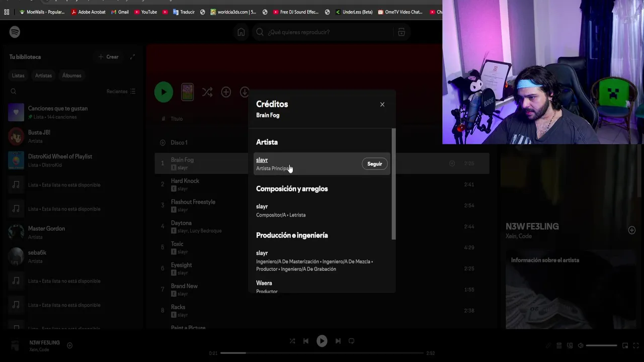The height and width of the screenshot is (362, 644).
Task: Open the Recientes sort dropdown
Action: [x=121, y=92]
